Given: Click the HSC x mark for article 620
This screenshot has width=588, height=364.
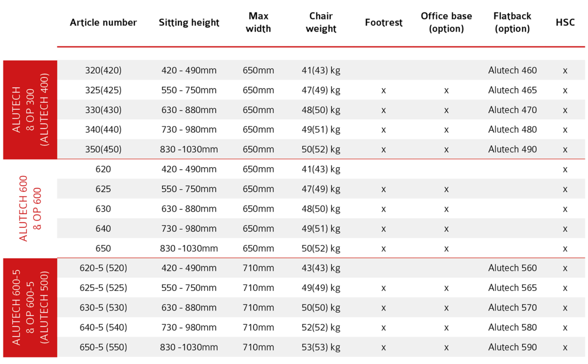Looking at the screenshot, I should [x=565, y=170].
